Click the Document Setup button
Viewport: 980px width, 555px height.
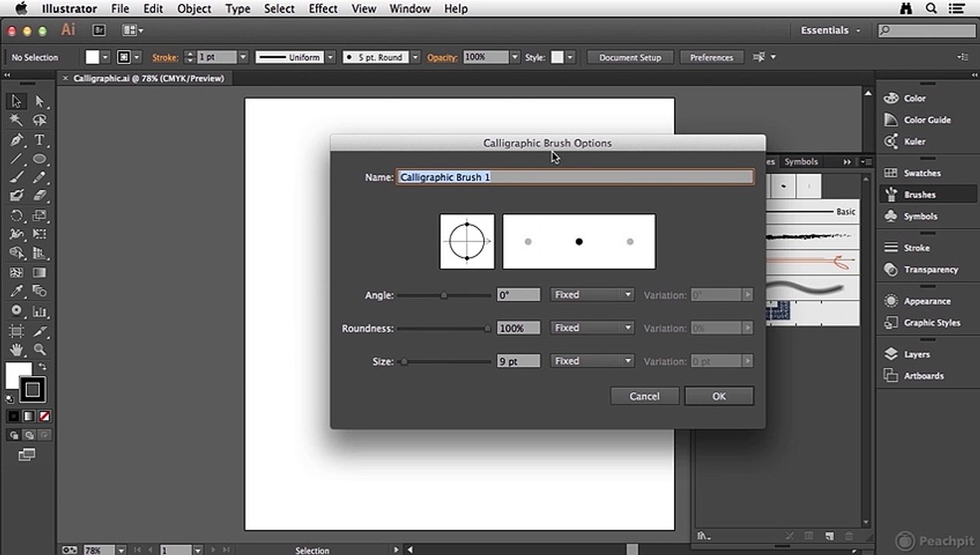[x=630, y=57]
